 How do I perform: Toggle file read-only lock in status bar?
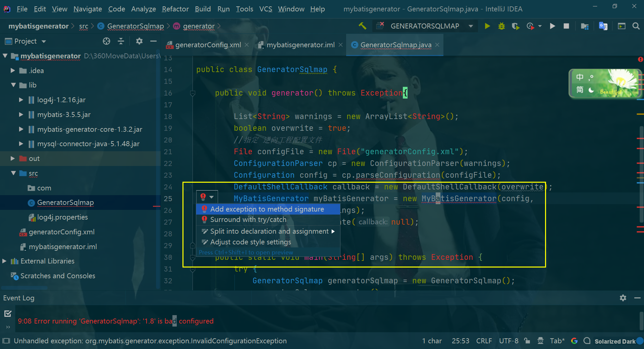point(527,341)
